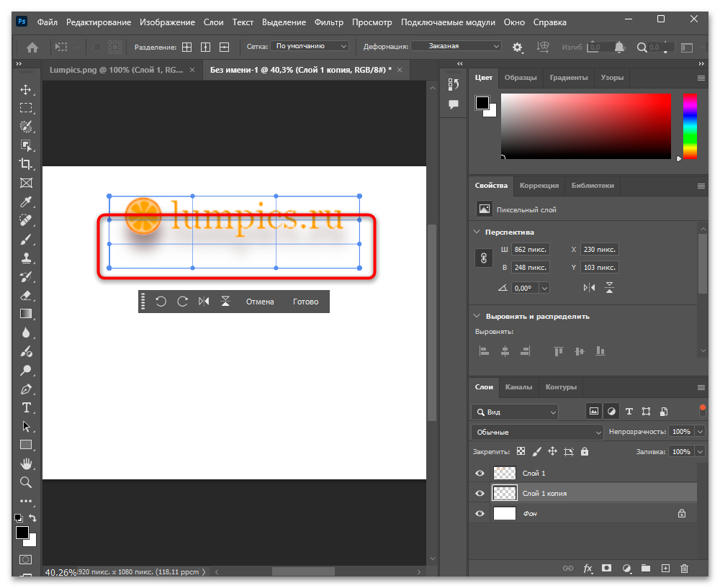Select the Path Selection tool
720x588 pixels.
[x=26, y=427]
